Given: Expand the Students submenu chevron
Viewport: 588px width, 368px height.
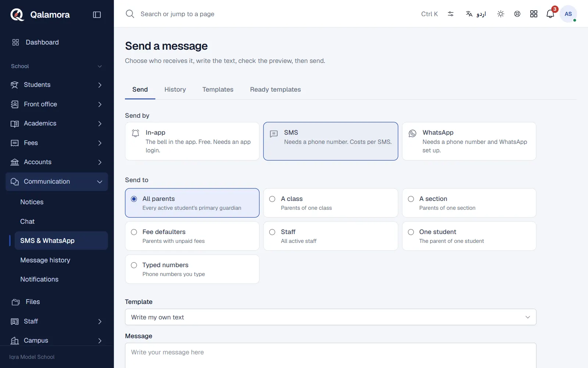Looking at the screenshot, I should point(100,85).
